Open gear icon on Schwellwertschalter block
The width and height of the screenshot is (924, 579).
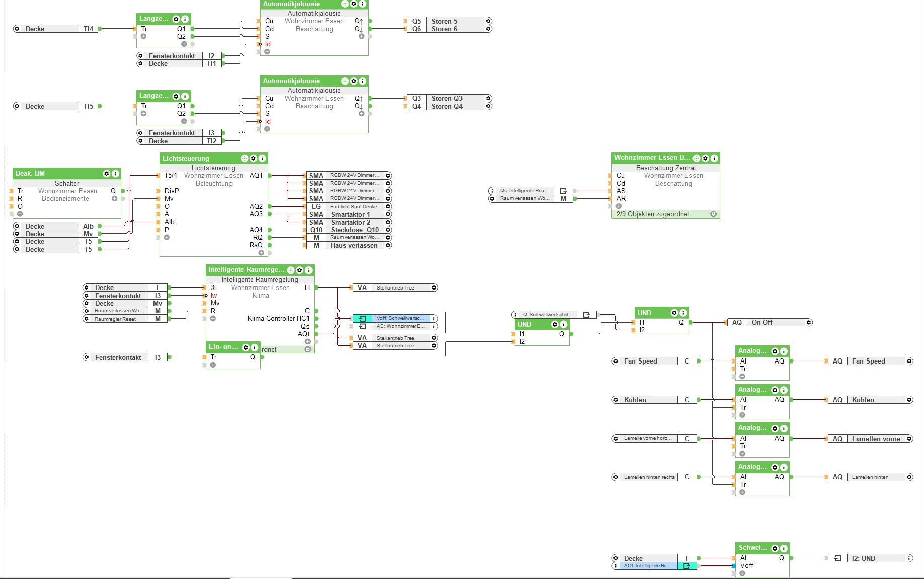[x=775, y=548]
